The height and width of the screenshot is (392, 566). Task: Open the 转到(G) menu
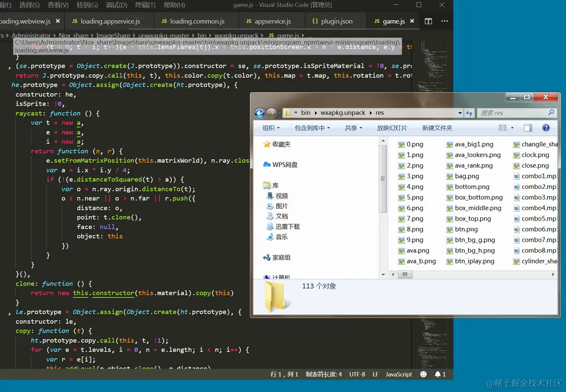coord(87,5)
